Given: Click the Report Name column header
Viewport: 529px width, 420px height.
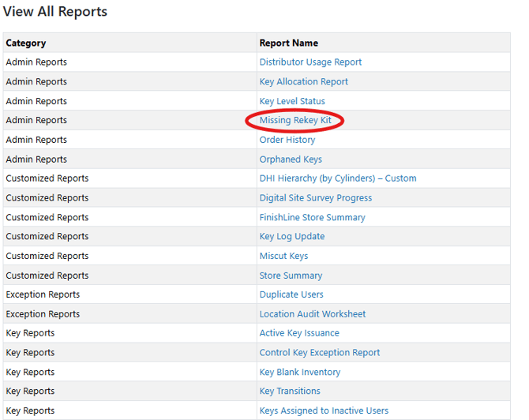Looking at the screenshot, I should (x=288, y=43).
